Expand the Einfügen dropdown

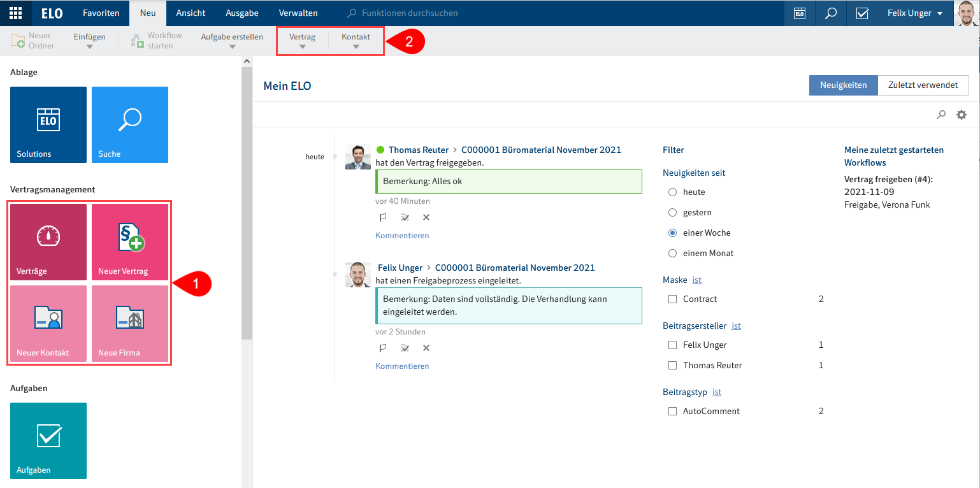point(89,41)
